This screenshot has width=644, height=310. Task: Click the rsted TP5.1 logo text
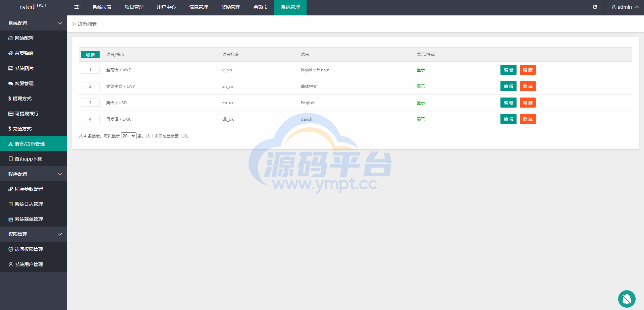tap(33, 6)
